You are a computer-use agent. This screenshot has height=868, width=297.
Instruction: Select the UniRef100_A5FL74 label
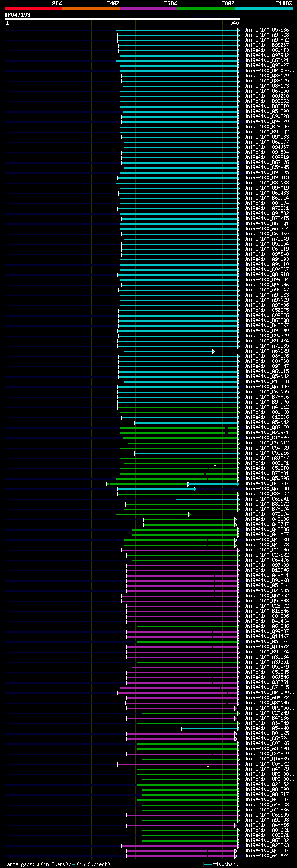[266, 641]
